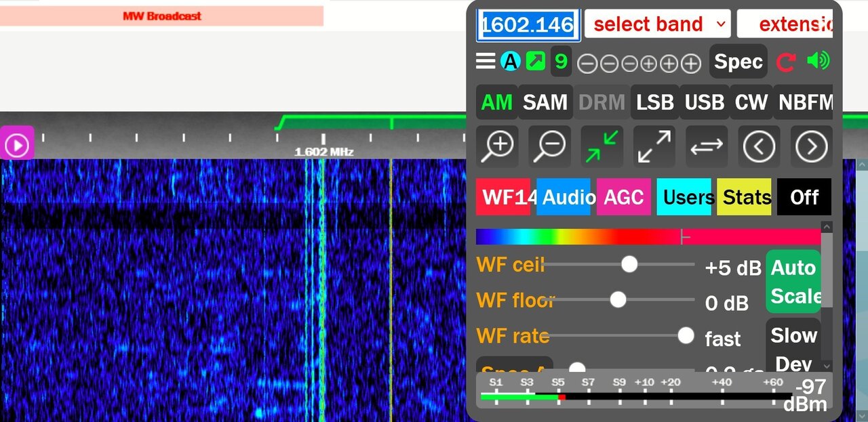Enable AM demodulation mode

[496, 102]
